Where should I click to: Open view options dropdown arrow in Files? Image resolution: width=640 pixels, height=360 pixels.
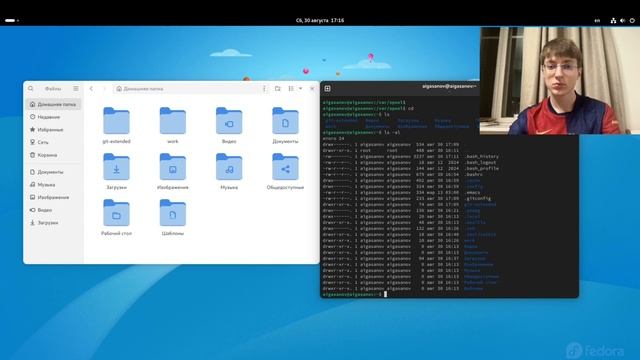[300, 89]
